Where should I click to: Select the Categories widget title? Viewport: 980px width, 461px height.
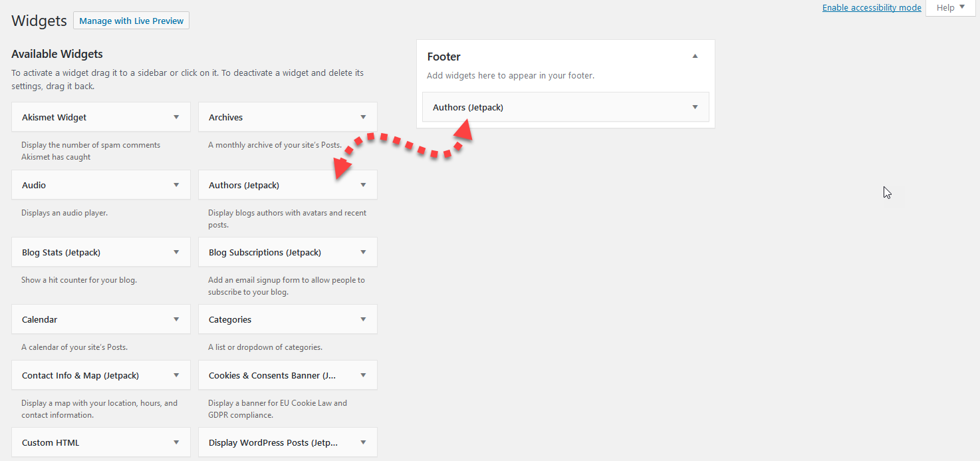coord(230,319)
